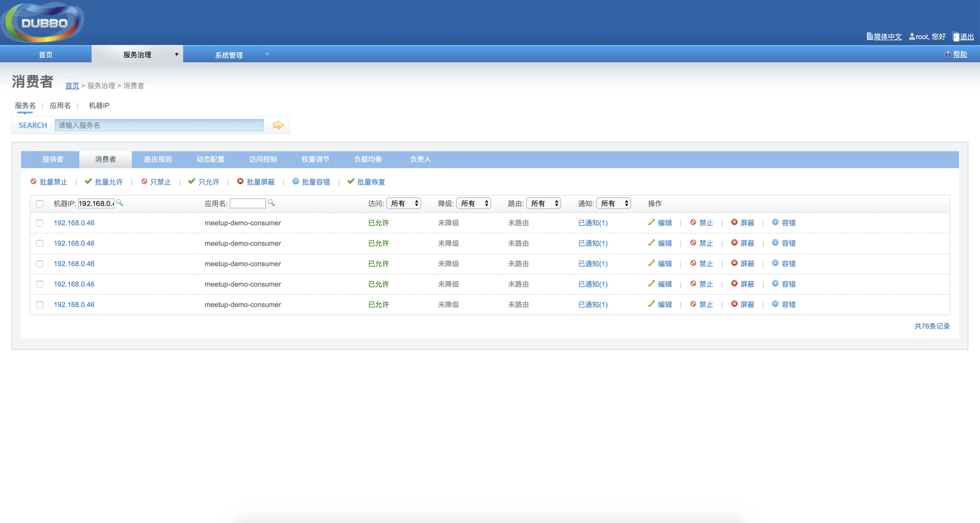Click the DUBBO logo
The image size is (980, 523).
(x=43, y=23)
